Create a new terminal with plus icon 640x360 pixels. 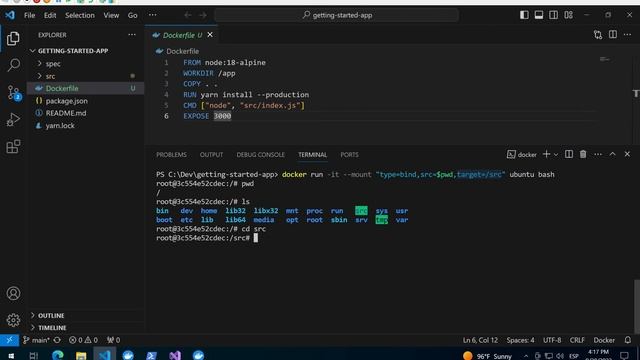[546, 154]
